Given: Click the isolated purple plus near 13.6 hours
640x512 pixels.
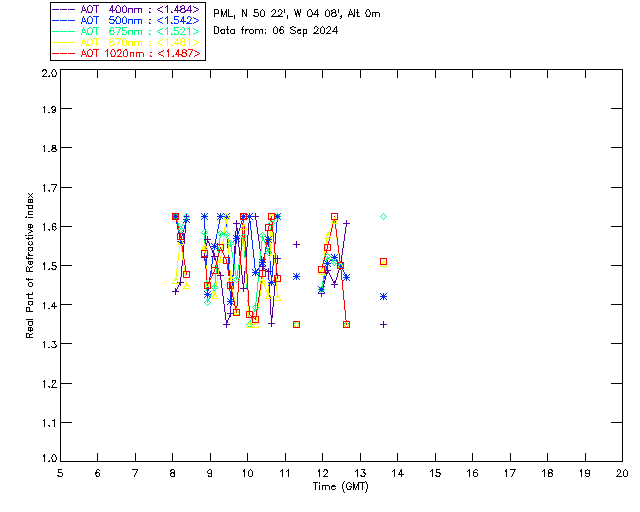Looking at the screenshot, I should pos(383,325).
